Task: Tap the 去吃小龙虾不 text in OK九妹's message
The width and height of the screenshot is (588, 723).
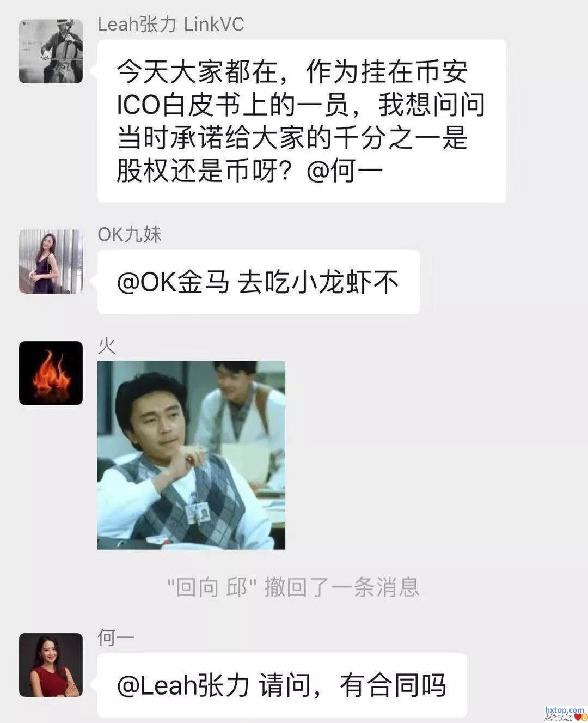Action: (x=318, y=282)
